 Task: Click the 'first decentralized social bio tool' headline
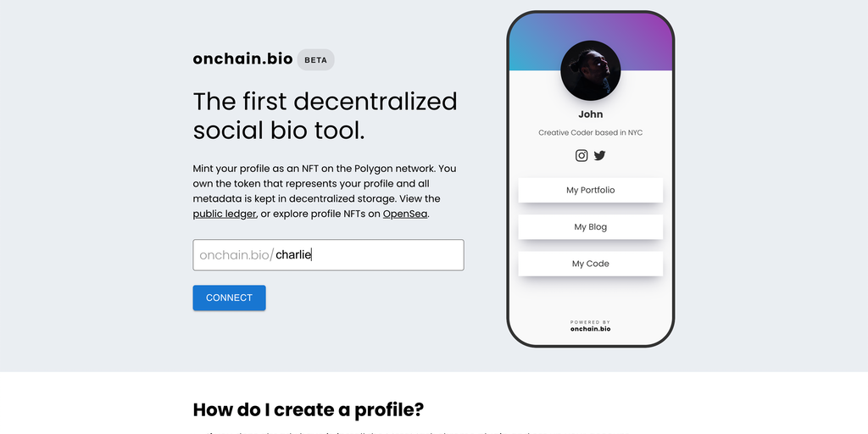click(x=325, y=115)
